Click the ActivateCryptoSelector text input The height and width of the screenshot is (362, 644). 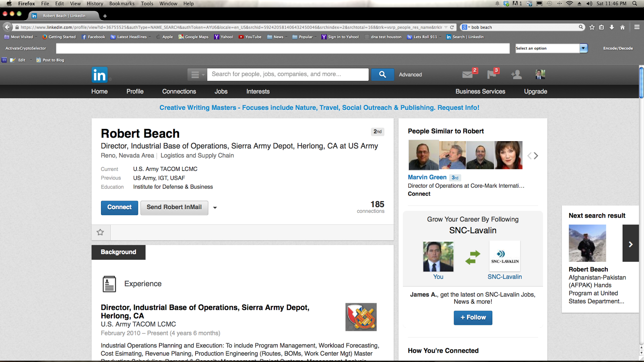283,48
